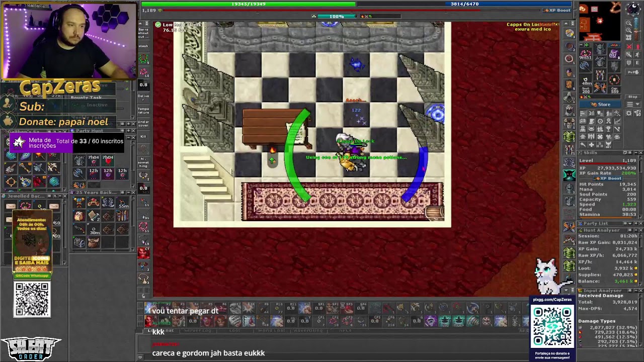Click the World Chat tab
The height and width of the screenshot is (362, 644).
click(x=271, y=330)
